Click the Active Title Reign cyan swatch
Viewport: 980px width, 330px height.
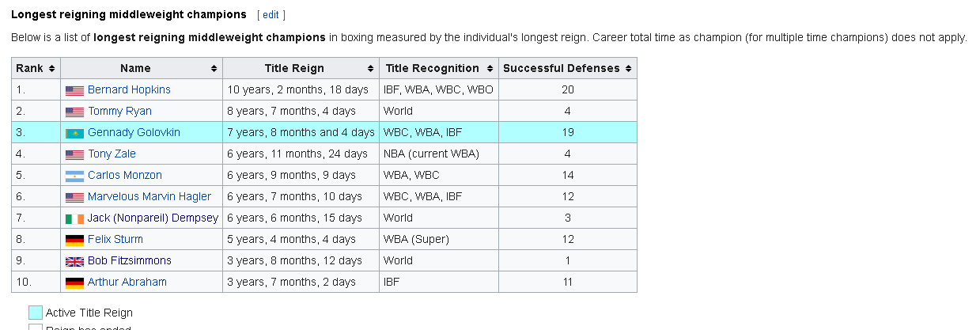point(36,313)
